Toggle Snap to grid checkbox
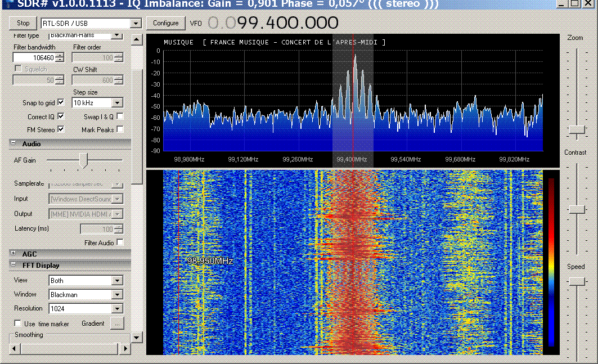Viewport: 598px width, 364px height. (x=61, y=102)
